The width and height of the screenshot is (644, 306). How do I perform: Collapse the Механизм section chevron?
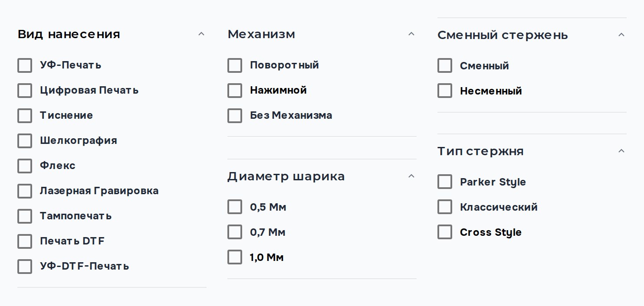411,34
